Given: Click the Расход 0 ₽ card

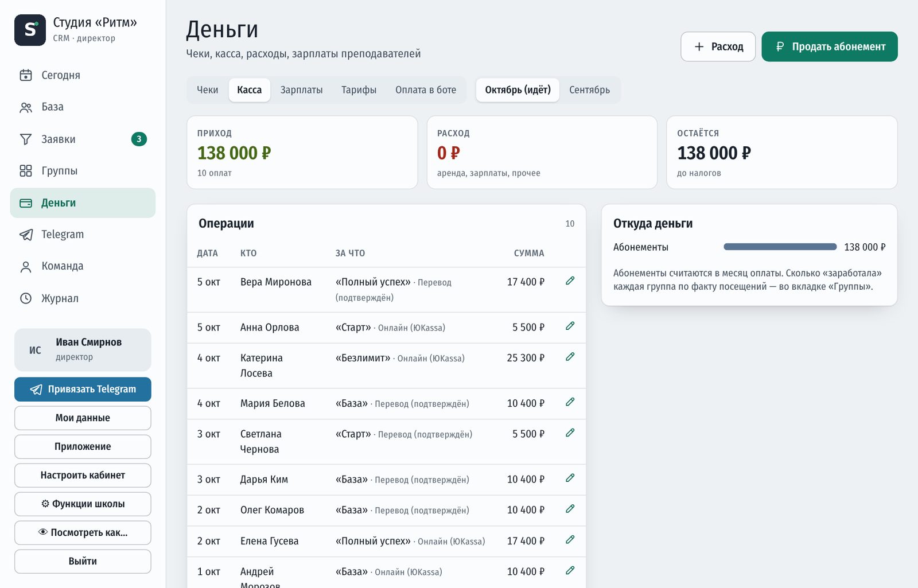Looking at the screenshot, I should (542, 153).
